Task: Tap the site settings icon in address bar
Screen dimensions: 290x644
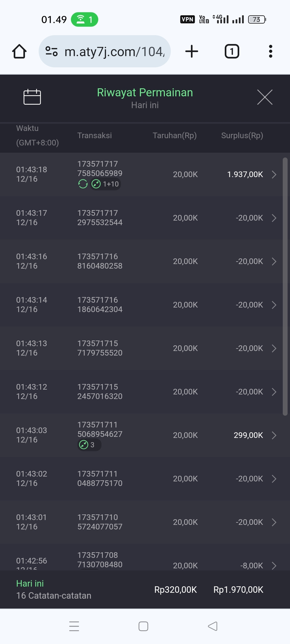Action: pos(52,51)
